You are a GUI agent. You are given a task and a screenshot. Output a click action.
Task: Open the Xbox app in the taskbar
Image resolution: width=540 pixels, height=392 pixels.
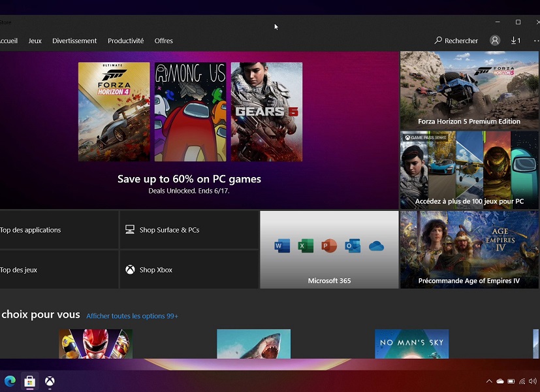pyautogui.click(x=50, y=381)
